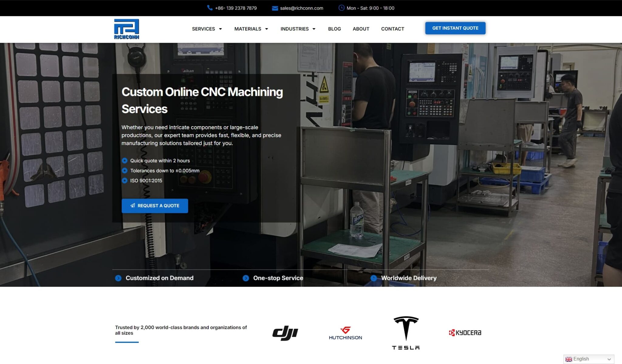Click the email envelope icon

click(x=275, y=8)
